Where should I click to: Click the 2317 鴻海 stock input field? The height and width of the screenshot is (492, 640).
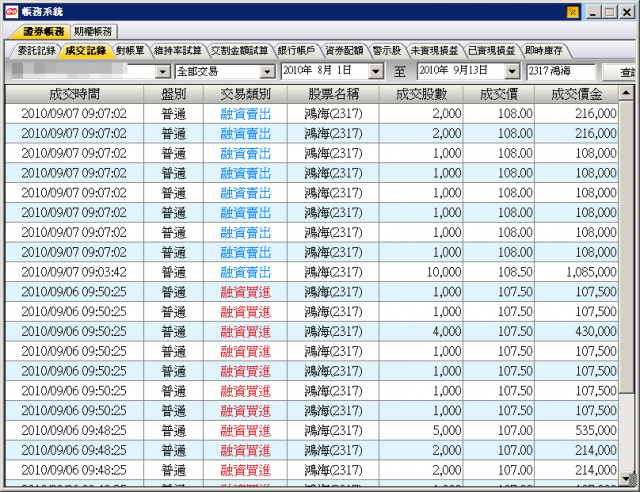[560, 71]
